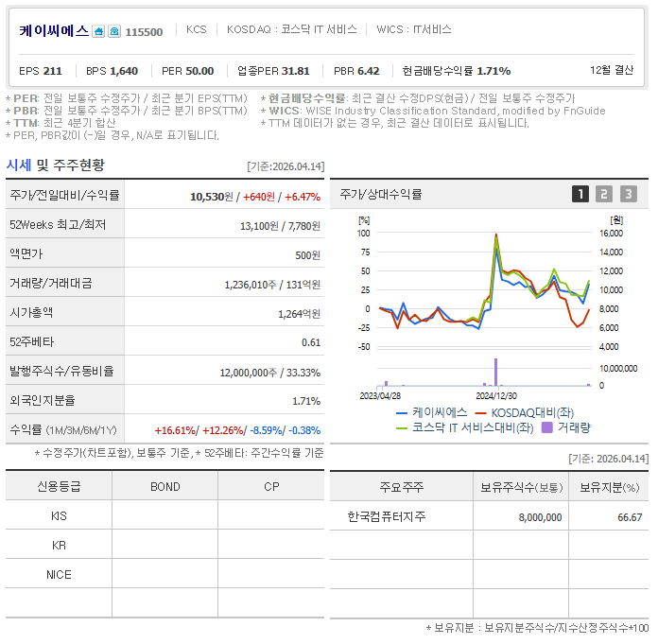Viewport: 658px width, 644px height.
Task: Click the 주가/상대수익률 chart title
Action: coord(381,195)
